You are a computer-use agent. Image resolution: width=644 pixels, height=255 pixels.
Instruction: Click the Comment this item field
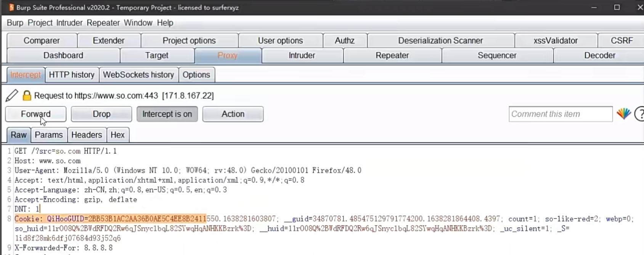(x=560, y=114)
